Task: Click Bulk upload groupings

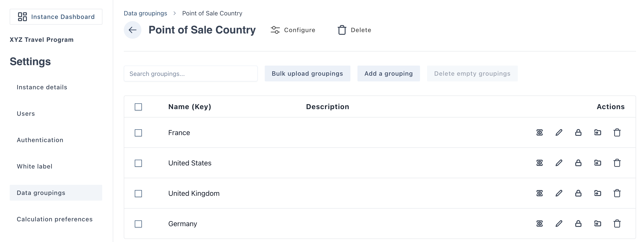Action: 307,74
